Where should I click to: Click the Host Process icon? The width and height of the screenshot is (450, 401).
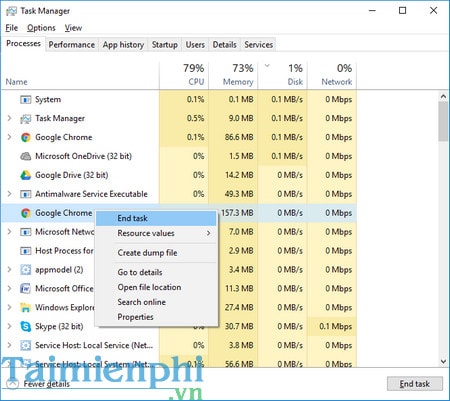(x=26, y=251)
